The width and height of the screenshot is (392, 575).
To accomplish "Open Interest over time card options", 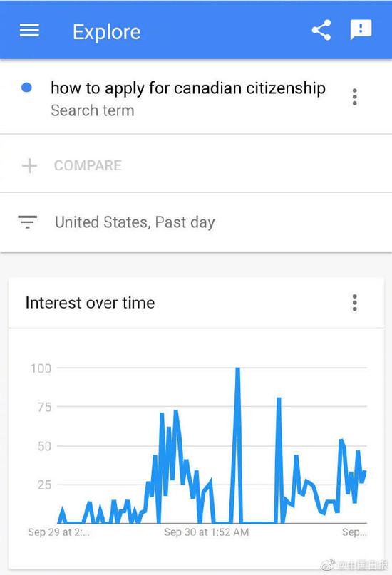I will coord(354,303).
